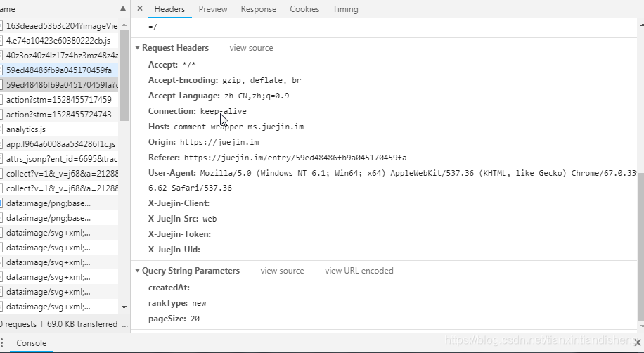
Task: Click the request list scroll-up arrow
Action: pyautogui.click(x=124, y=25)
